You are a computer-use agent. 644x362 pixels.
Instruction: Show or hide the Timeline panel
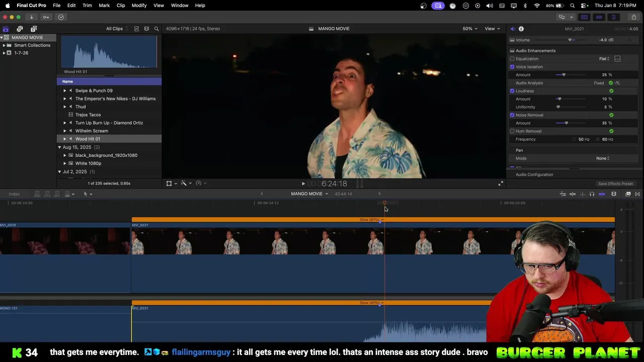(599, 17)
